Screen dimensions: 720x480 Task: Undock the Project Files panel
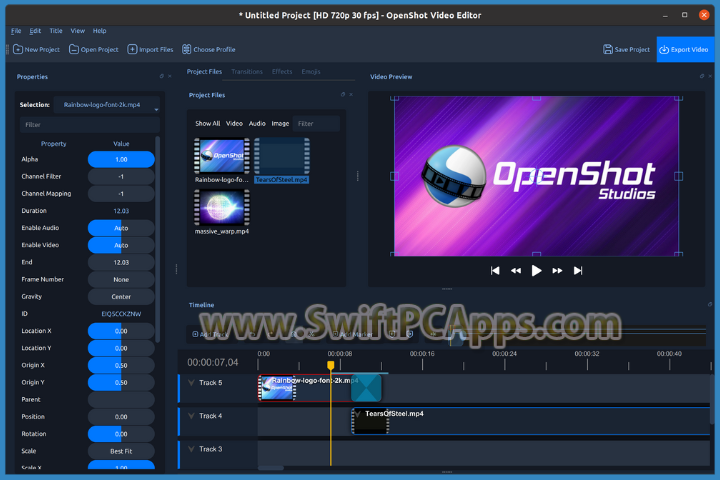pos(343,95)
